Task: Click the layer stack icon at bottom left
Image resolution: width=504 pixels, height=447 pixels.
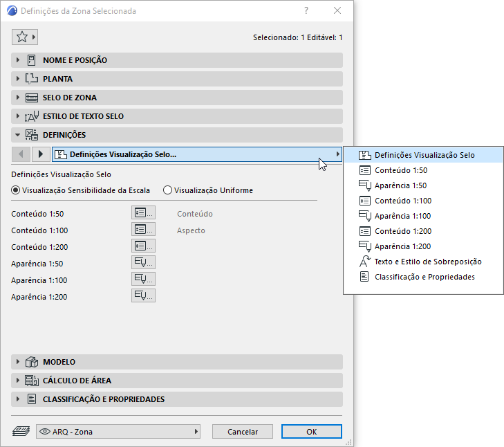Action: (21, 431)
